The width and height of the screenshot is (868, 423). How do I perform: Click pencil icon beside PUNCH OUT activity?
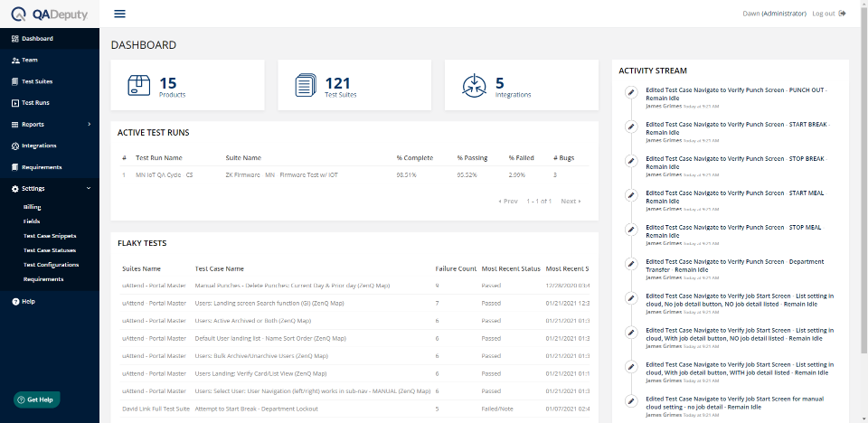tap(631, 92)
